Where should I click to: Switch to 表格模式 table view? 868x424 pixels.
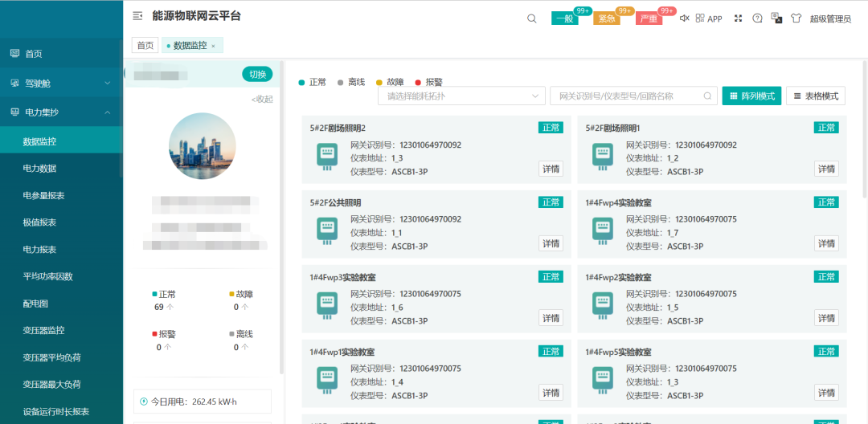pos(815,96)
